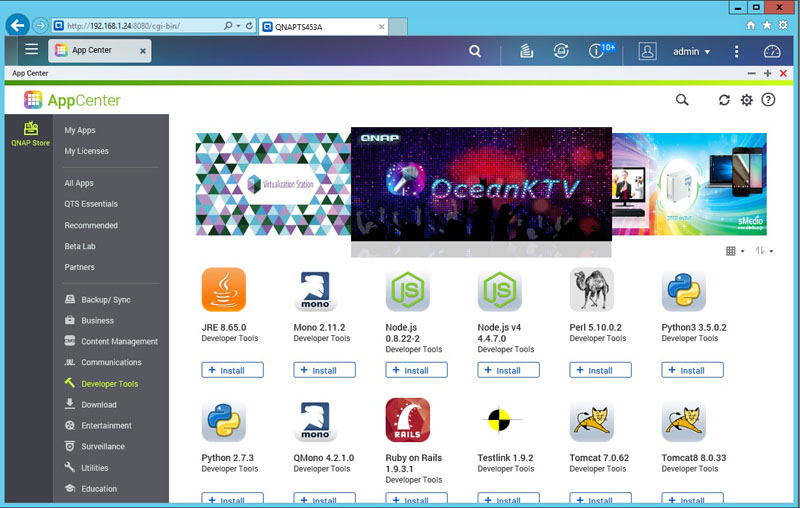
Task: Install Mono 2.11.2
Action: pos(324,370)
